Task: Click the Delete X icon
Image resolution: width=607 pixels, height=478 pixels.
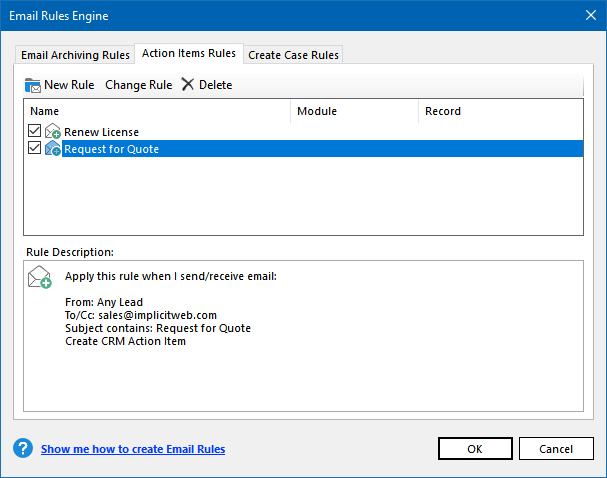Action: [187, 85]
